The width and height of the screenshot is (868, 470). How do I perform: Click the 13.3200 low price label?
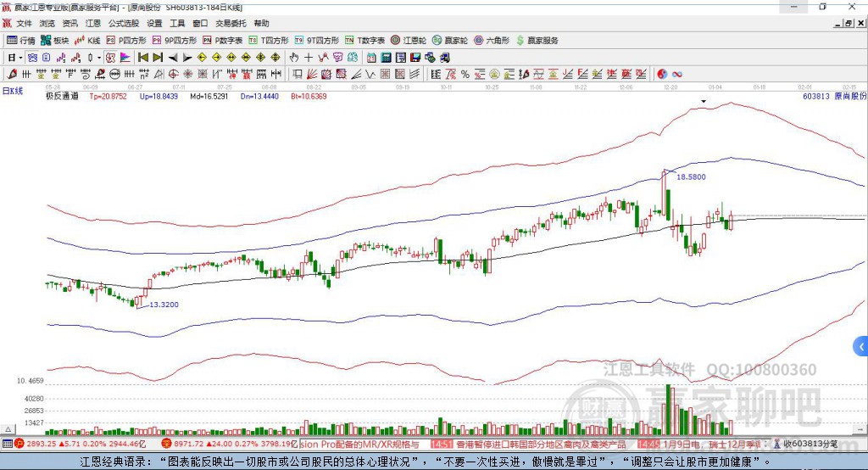(x=164, y=305)
